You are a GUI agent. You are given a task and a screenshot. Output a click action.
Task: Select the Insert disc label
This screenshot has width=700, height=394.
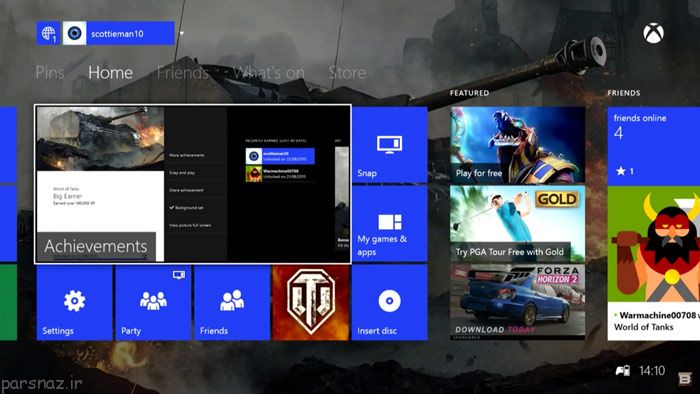tap(377, 331)
